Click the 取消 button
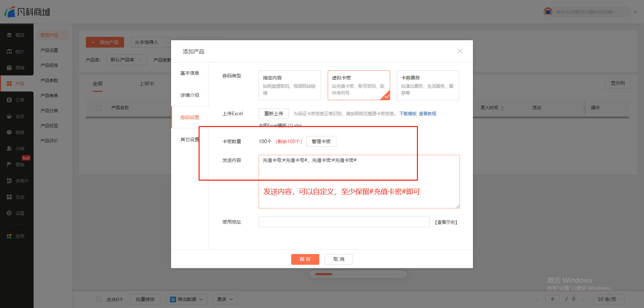The image size is (644, 308). [x=339, y=259]
